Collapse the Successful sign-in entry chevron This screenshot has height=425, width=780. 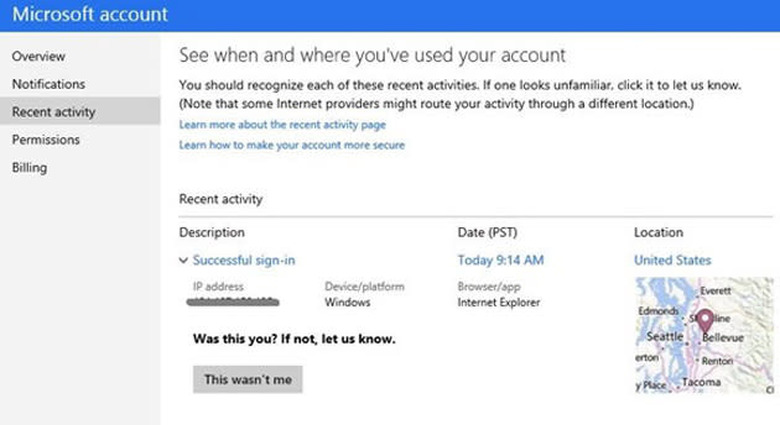pyautogui.click(x=183, y=261)
